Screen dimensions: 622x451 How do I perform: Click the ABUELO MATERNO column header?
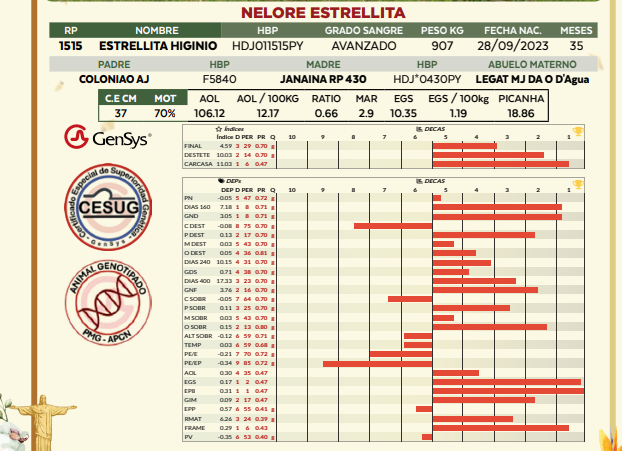click(x=532, y=65)
